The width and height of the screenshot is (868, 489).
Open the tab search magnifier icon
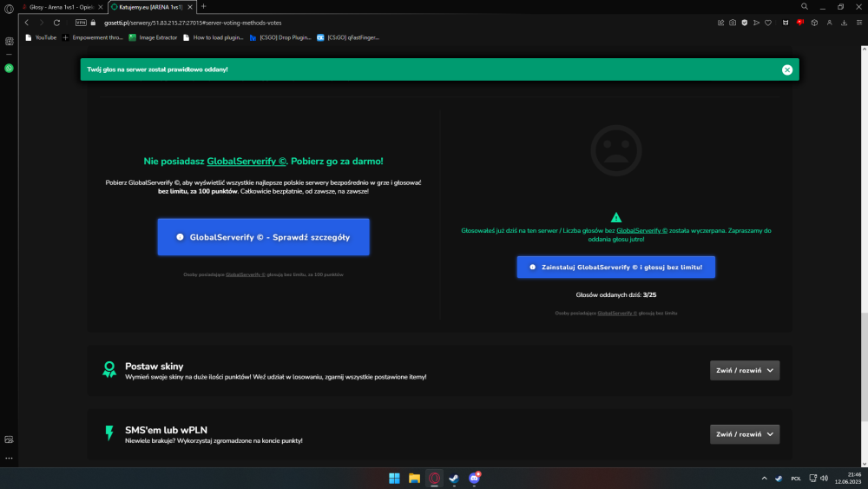point(805,7)
